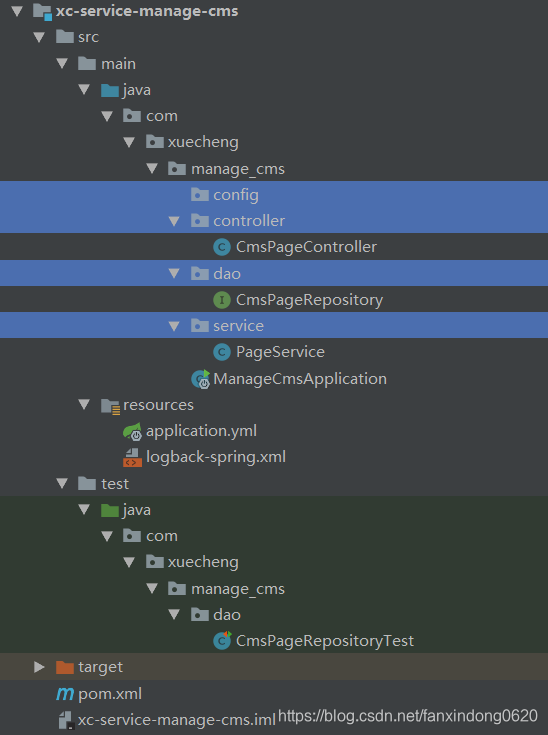This screenshot has height=735, width=548.
Task: Click the PageService class icon
Action: pos(222,352)
